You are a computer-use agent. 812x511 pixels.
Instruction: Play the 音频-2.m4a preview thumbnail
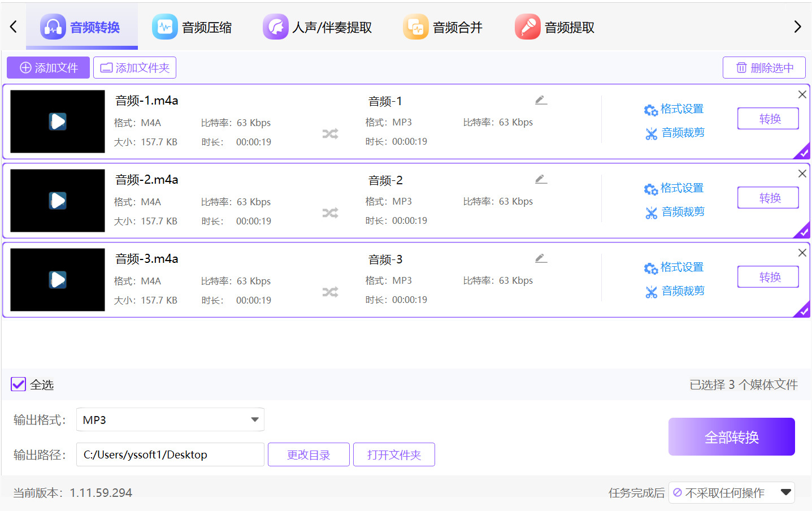click(x=58, y=201)
